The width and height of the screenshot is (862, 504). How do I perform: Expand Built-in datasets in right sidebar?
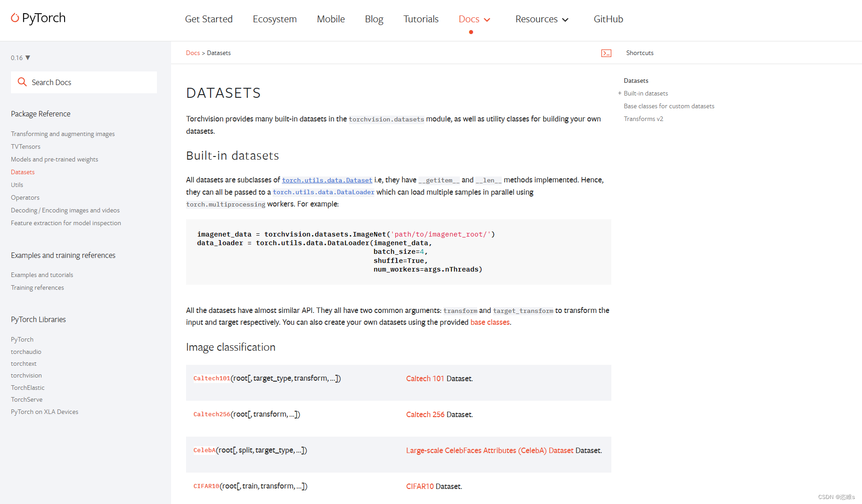[x=620, y=93]
